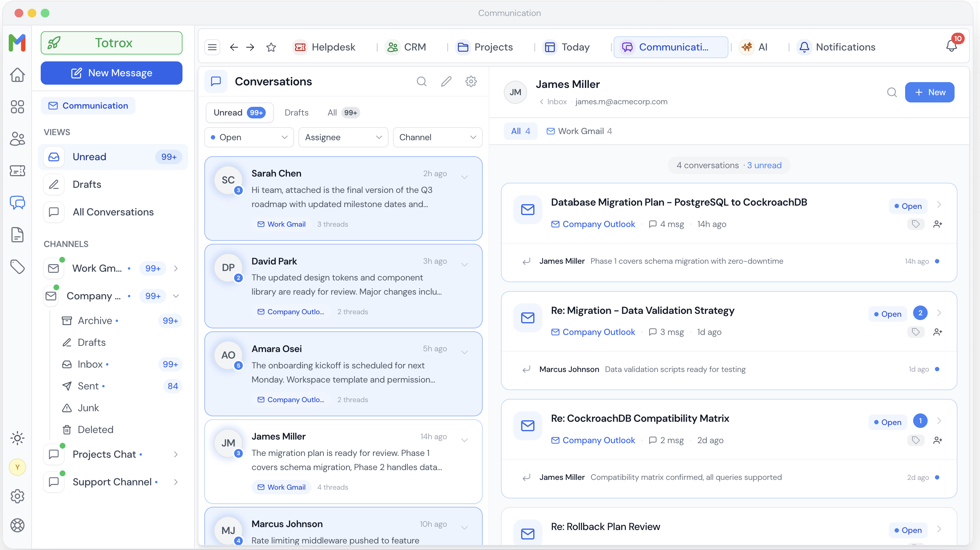Select the All 99+ conversations tab
The width and height of the screenshot is (980, 550).
pos(343,113)
